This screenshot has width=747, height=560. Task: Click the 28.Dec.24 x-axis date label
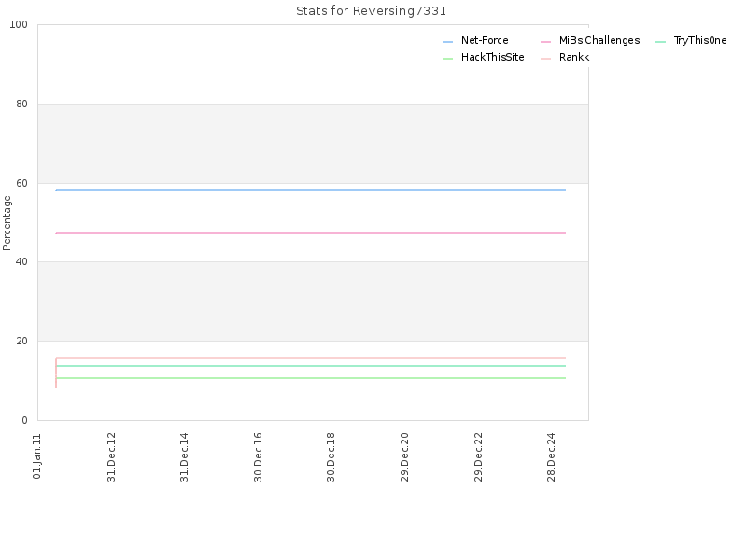(551, 457)
